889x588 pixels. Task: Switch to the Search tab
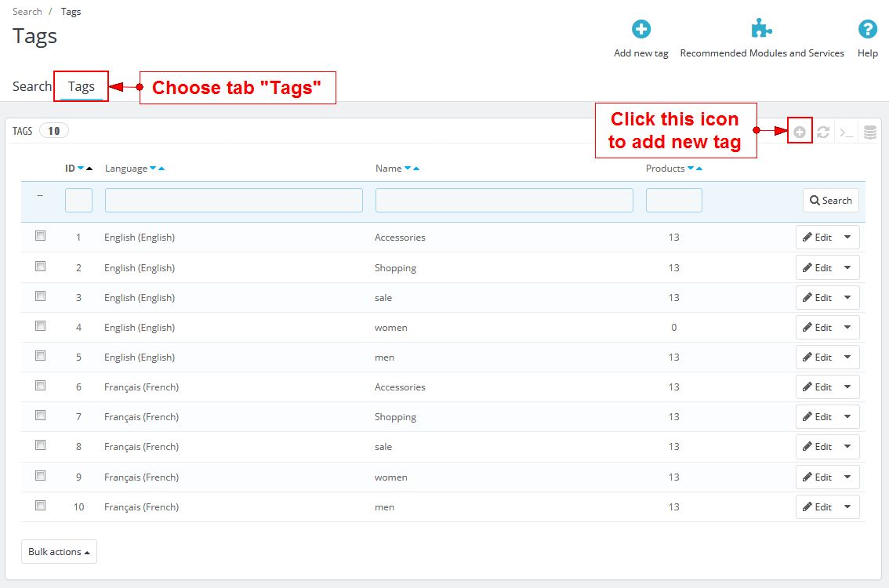click(32, 86)
